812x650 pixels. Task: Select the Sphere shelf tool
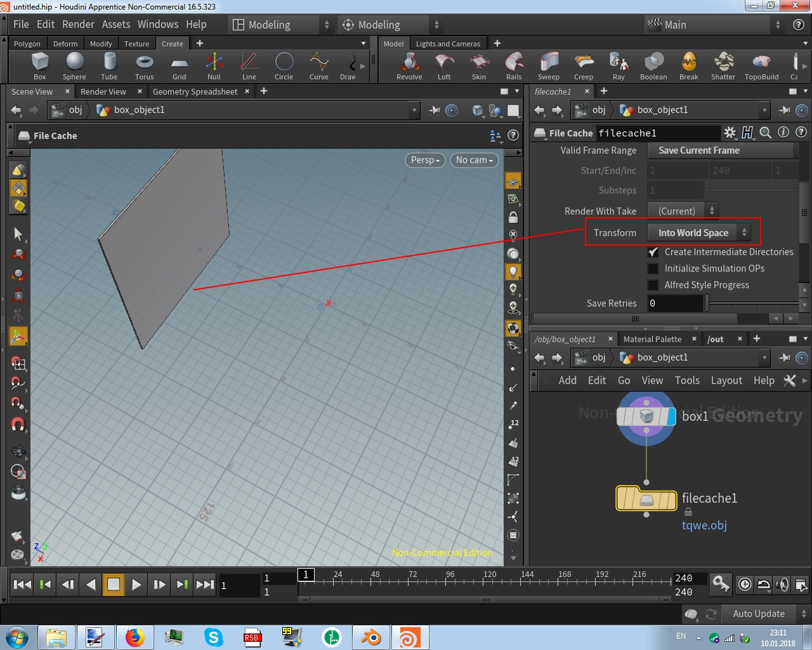click(74, 67)
